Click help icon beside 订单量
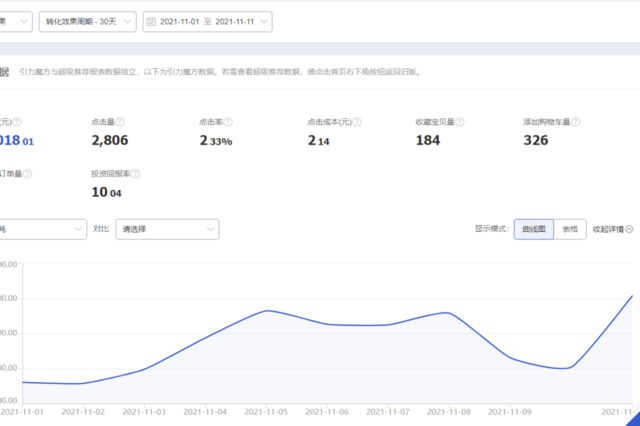640x426 pixels. (x=27, y=174)
